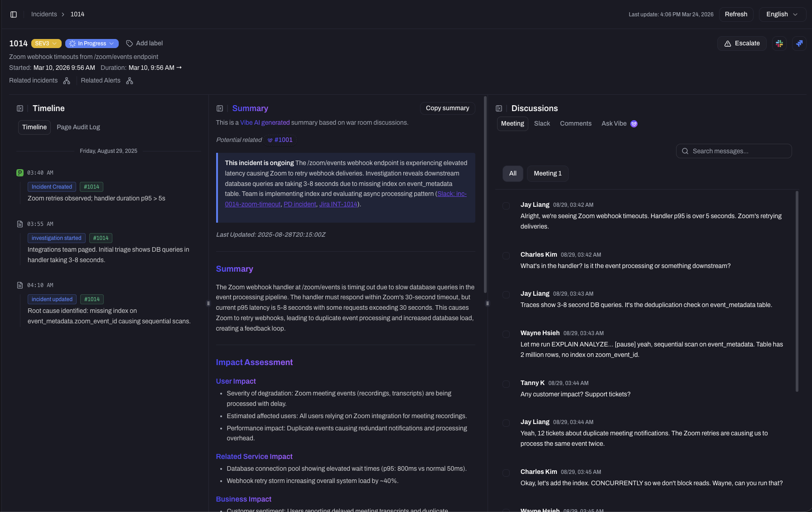Image resolution: width=812 pixels, height=512 pixels.
Task: Click the Escalate warning icon
Action: pyautogui.click(x=728, y=44)
